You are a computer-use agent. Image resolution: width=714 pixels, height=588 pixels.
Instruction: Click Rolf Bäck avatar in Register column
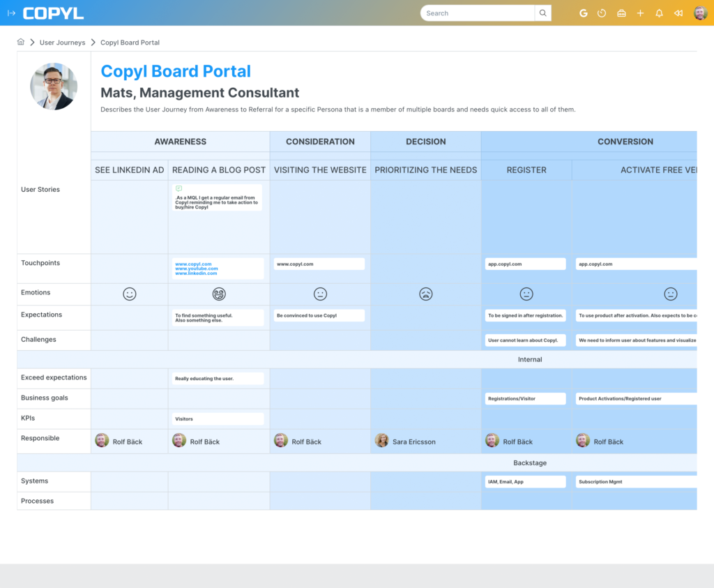point(492,440)
